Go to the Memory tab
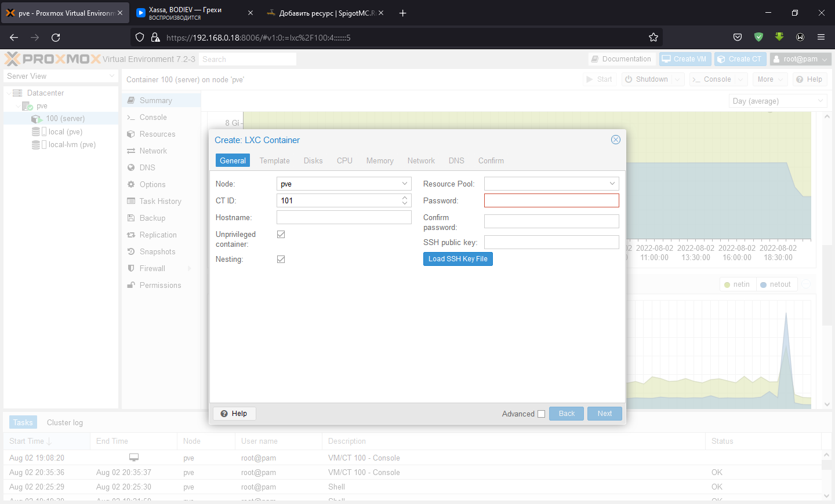 tap(380, 160)
